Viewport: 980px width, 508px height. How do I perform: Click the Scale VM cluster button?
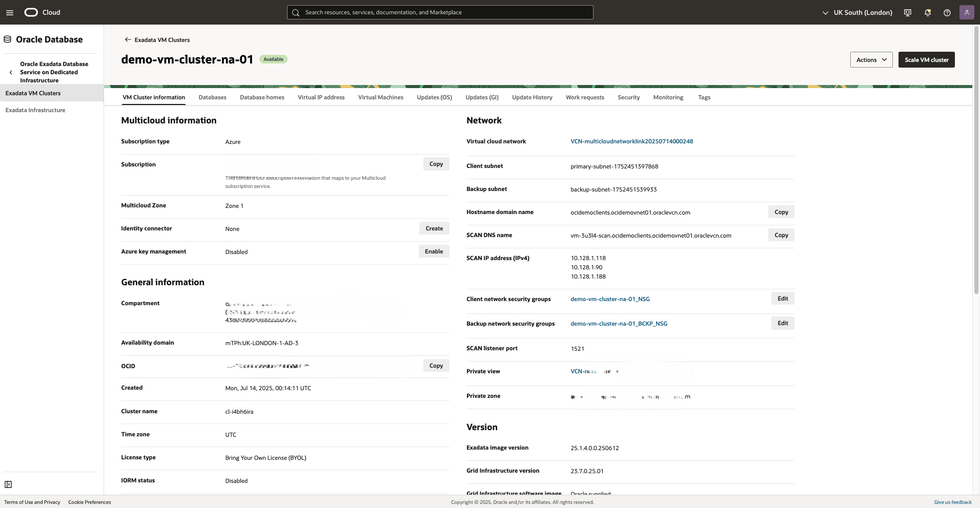[926, 59]
